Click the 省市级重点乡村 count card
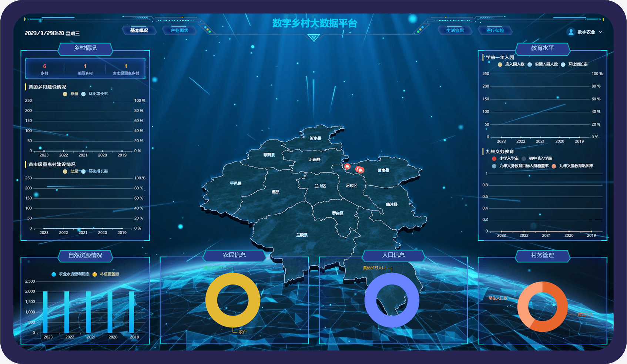Image resolution: width=627 pixels, height=364 pixels. click(x=126, y=69)
